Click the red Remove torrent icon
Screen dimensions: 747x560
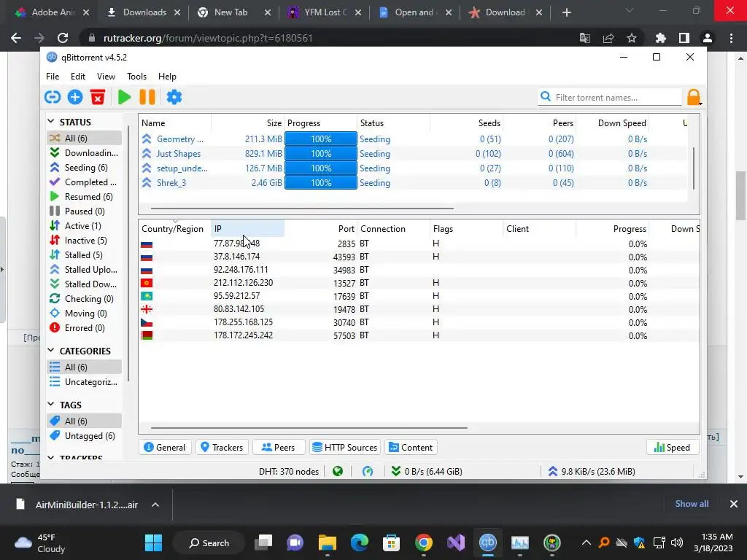coord(98,97)
